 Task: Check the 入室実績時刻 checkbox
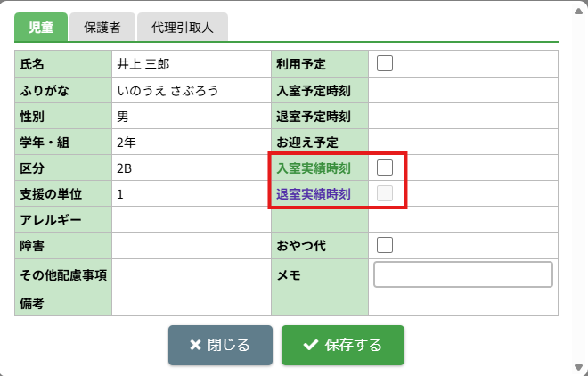pos(385,168)
